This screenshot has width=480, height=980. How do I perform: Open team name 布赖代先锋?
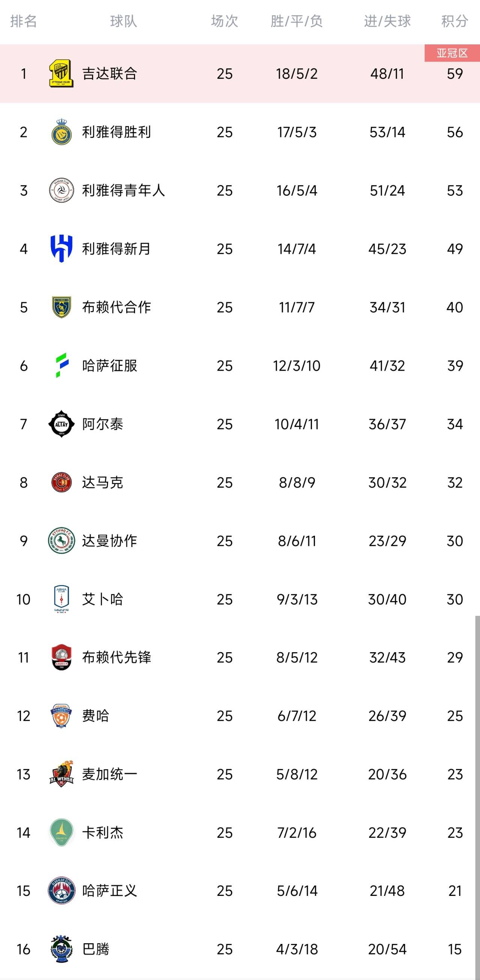coord(117,657)
